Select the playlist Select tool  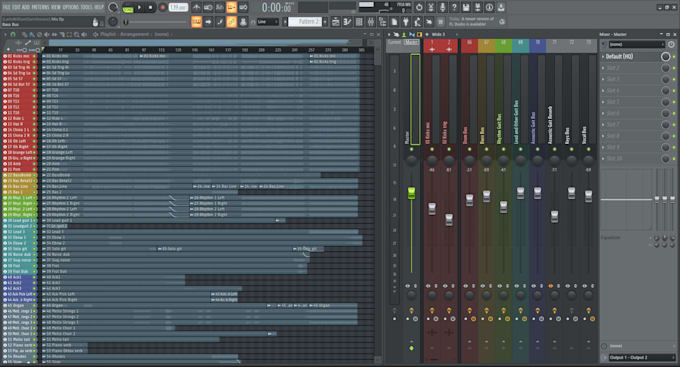(69, 34)
